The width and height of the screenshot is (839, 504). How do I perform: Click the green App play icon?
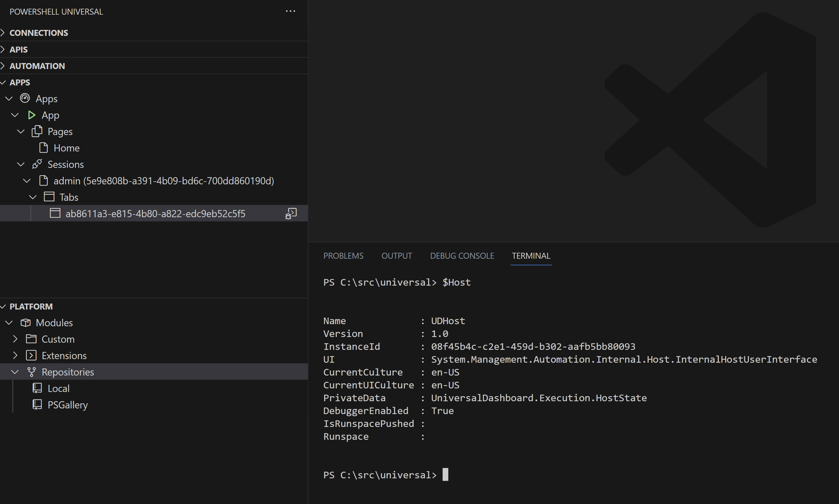[x=32, y=115]
